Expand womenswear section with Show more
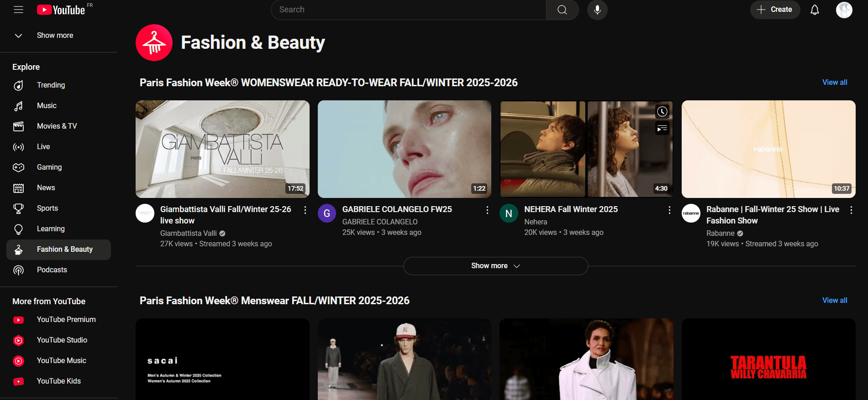 click(495, 266)
